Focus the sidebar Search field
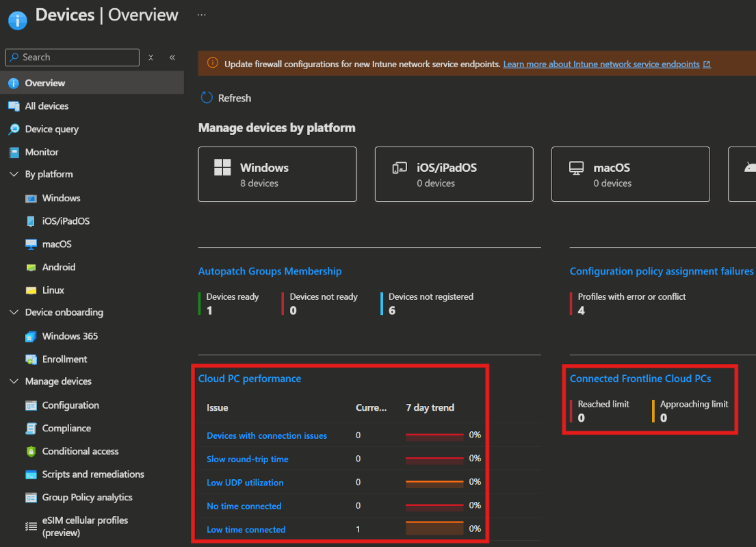Image resolution: width=756 pixels, height=547 pixels. [x=75, y=58]
